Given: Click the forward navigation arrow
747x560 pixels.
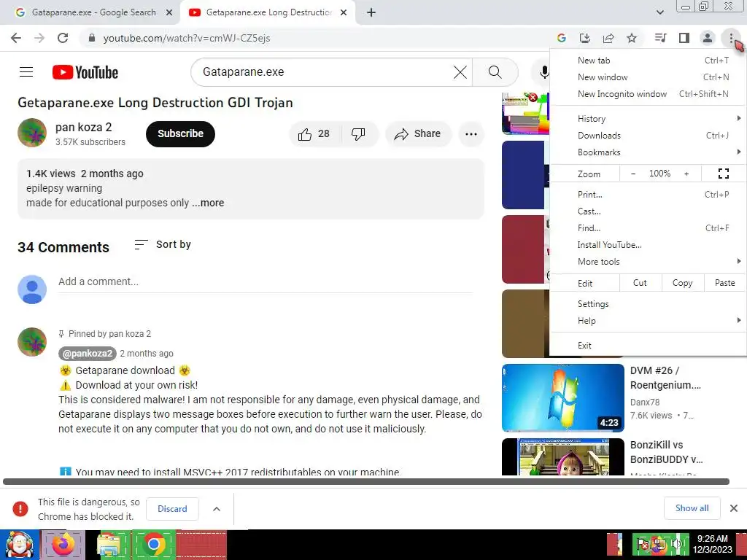Looking at the screenshot, I should coord(39,38).
